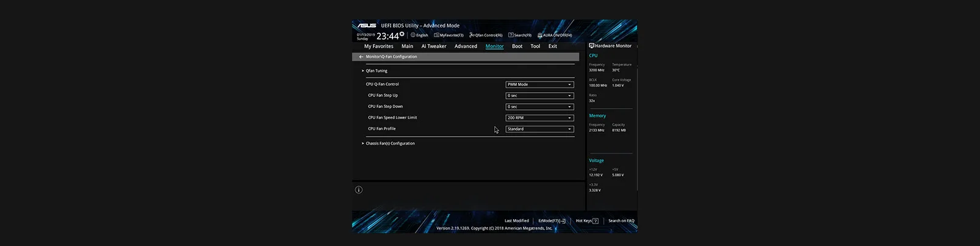This screenshot has height=246, width=980.
Task: Toggle AURA ON/OFF(F4)
Action: click(x=558, y=35)
